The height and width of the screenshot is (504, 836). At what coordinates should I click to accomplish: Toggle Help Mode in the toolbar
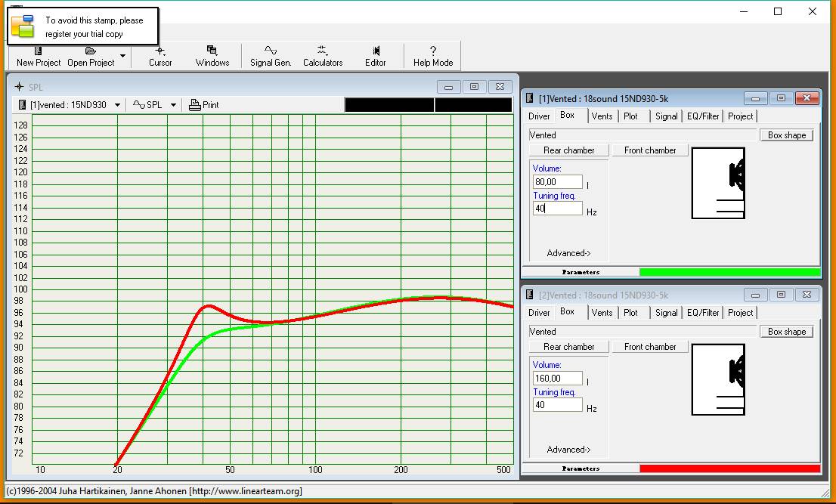pyautogui.click(x=433, y=56)
